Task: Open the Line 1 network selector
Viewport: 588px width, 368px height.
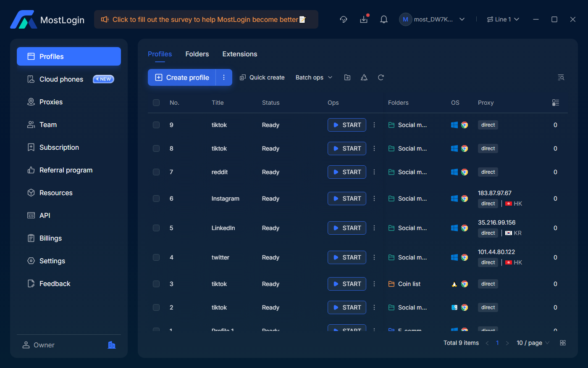Action: point(503,19)
